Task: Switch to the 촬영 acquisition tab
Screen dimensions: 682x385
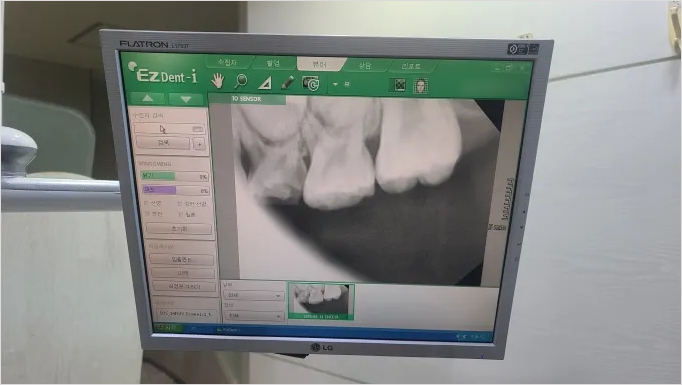Action: pyautogui.click(x=273, y=64)
